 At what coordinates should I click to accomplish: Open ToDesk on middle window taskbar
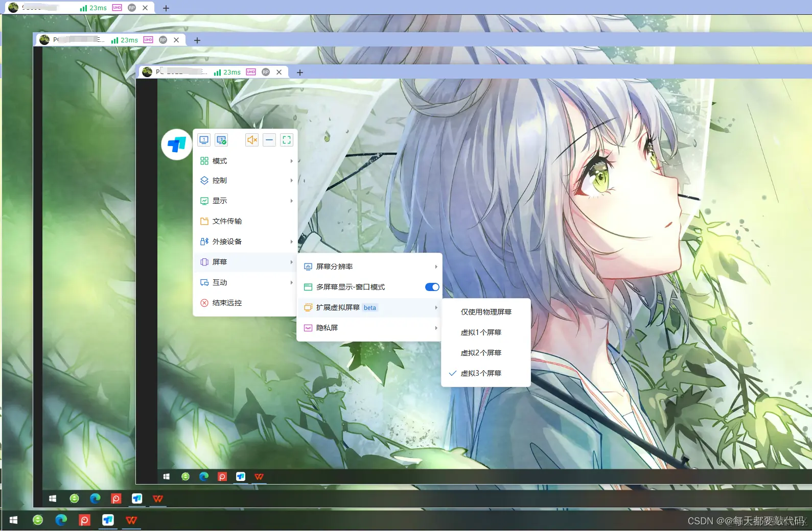pyautogui.click(x=137, y=498)
